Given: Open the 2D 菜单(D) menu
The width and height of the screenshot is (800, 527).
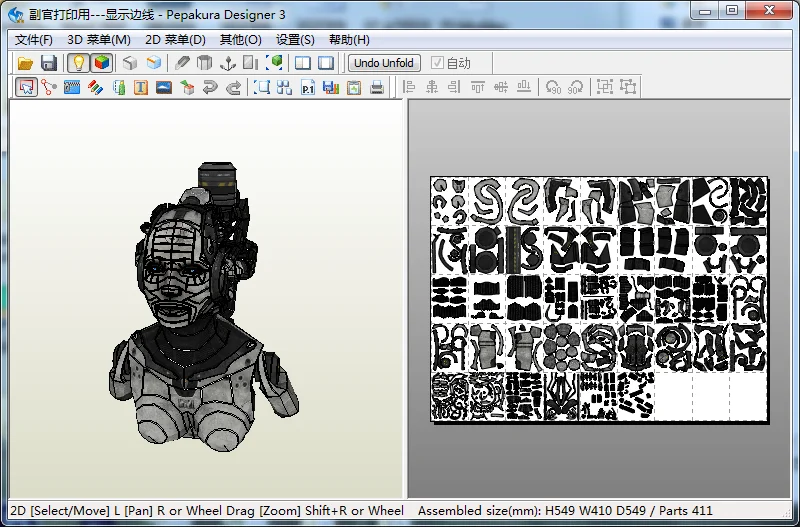Looking at the screenshot, I should (175, 40).
